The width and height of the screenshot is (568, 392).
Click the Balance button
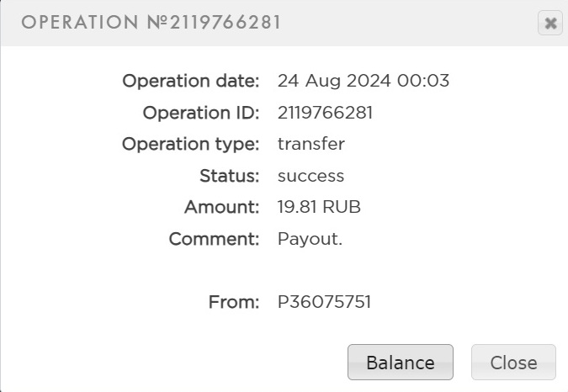[401, 363]
